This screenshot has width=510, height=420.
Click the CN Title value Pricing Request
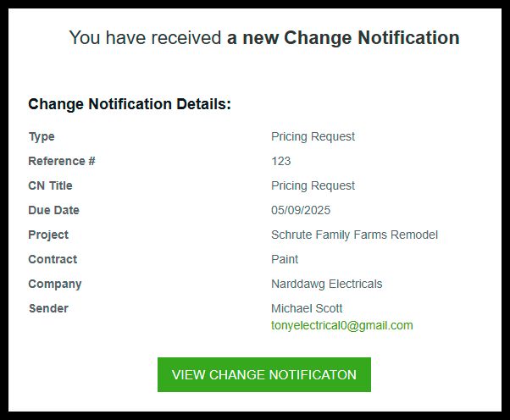[x=313, y=185]
